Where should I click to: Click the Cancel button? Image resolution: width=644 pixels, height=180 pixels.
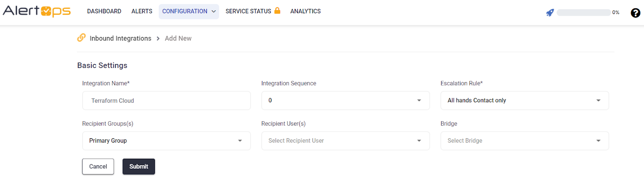(x=98, y=166)
